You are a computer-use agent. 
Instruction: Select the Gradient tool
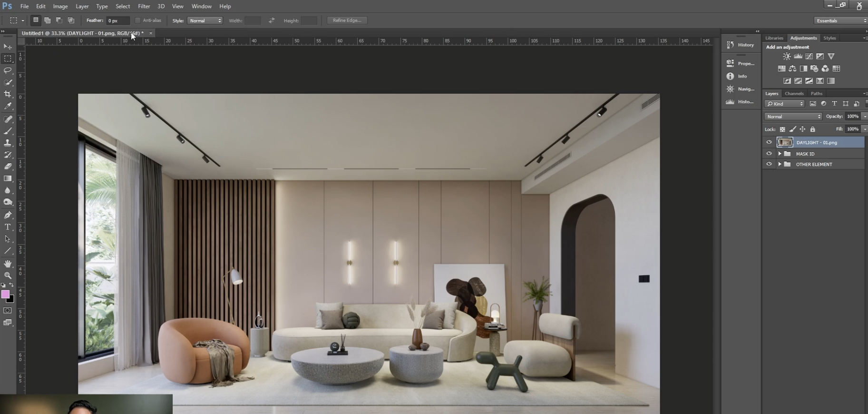pyautogui.click(x=8, y=178)
